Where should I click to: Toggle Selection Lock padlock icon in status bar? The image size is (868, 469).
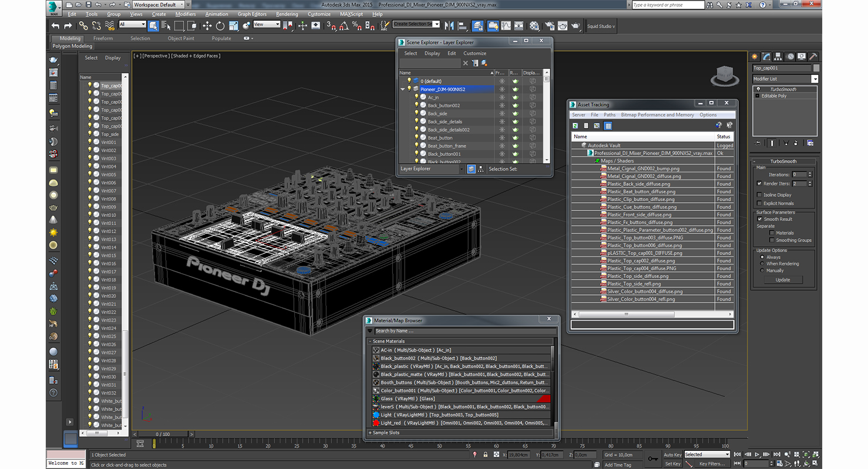pos(486,454)
